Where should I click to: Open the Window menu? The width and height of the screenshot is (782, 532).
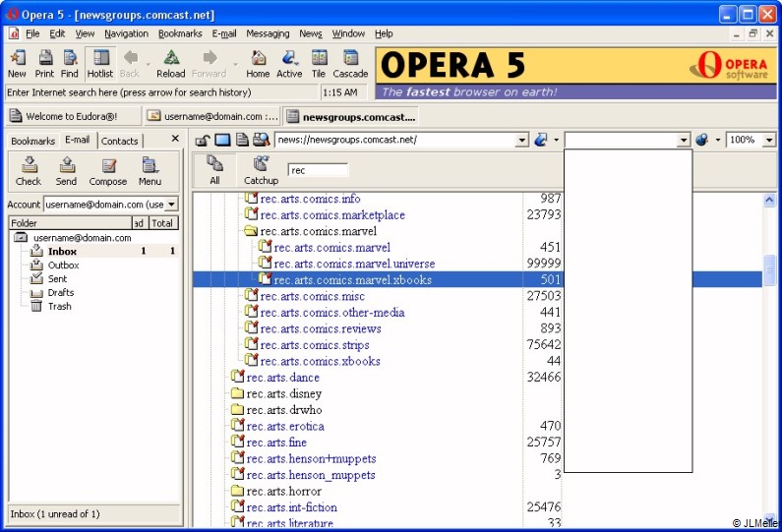348,33
